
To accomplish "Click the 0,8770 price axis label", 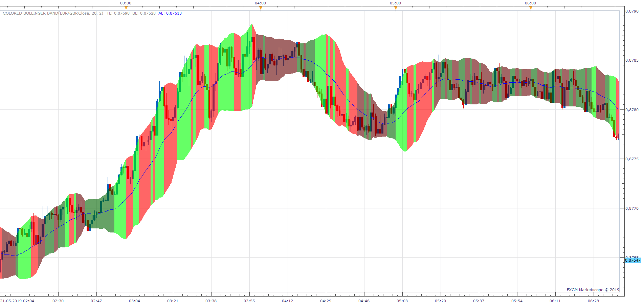I will point(632,208).
